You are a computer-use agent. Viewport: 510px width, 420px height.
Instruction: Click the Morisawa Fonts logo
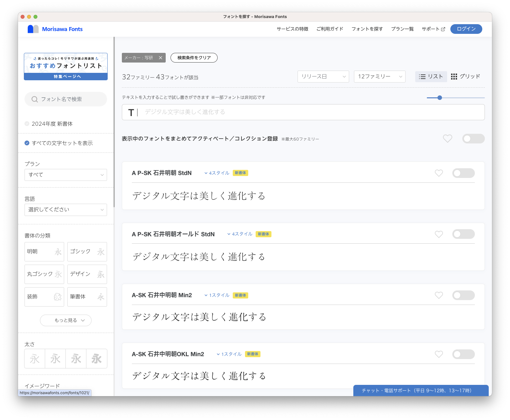tap(55, 29)
